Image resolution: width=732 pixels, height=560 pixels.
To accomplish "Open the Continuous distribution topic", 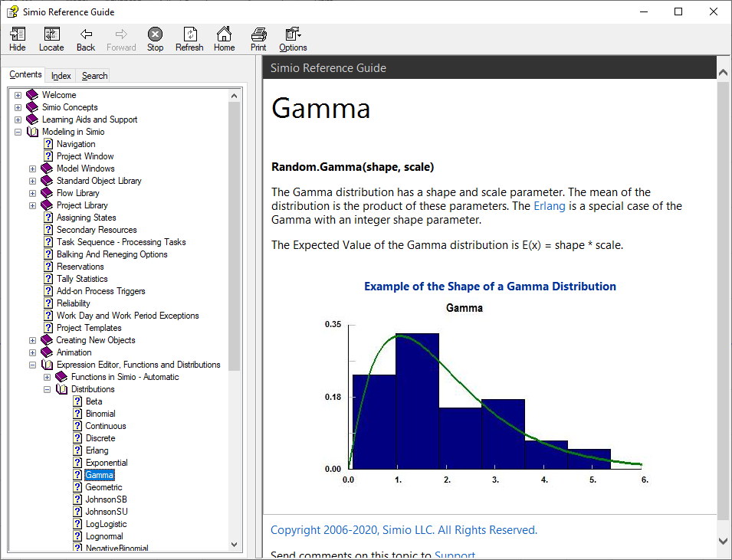I will pyautogui.click(x=106, y=426).
